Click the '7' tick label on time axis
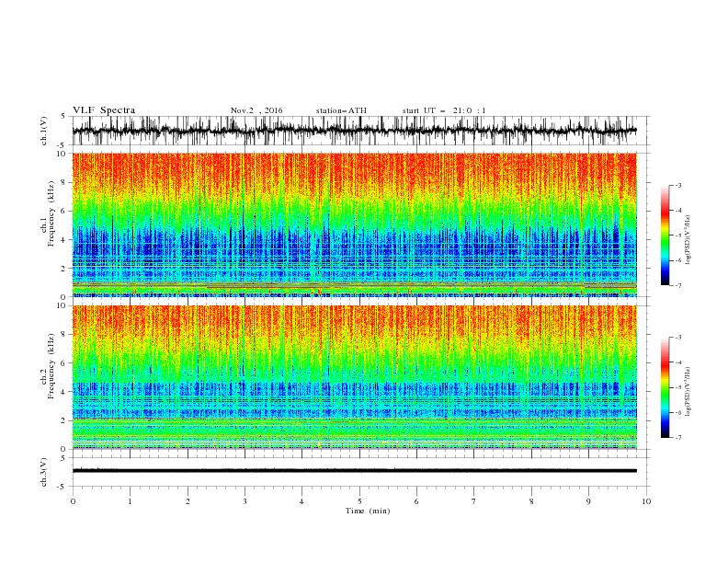 point(474,501)
